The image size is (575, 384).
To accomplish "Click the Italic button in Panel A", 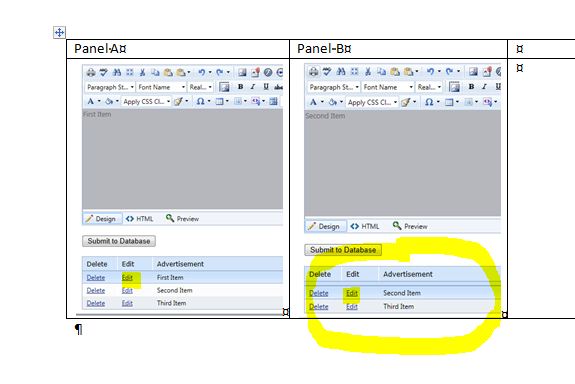I will pos(253,87).
